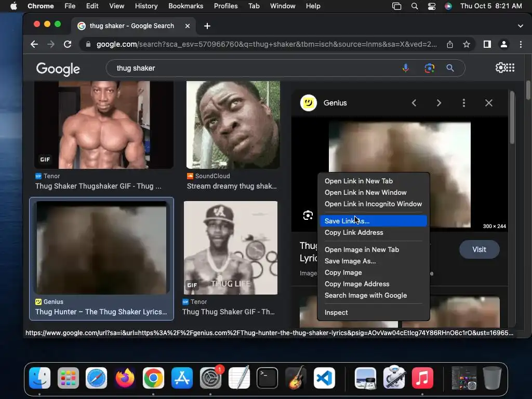Viewport: 532px width, 399px height.
Task: Open the Chrome profile icon
Action: tap(504, 44)
